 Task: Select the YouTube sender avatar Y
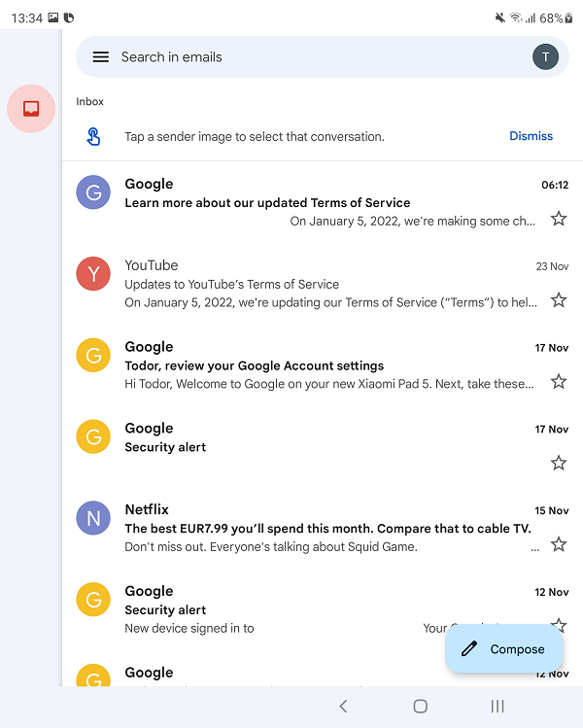(x=93, y=273)
